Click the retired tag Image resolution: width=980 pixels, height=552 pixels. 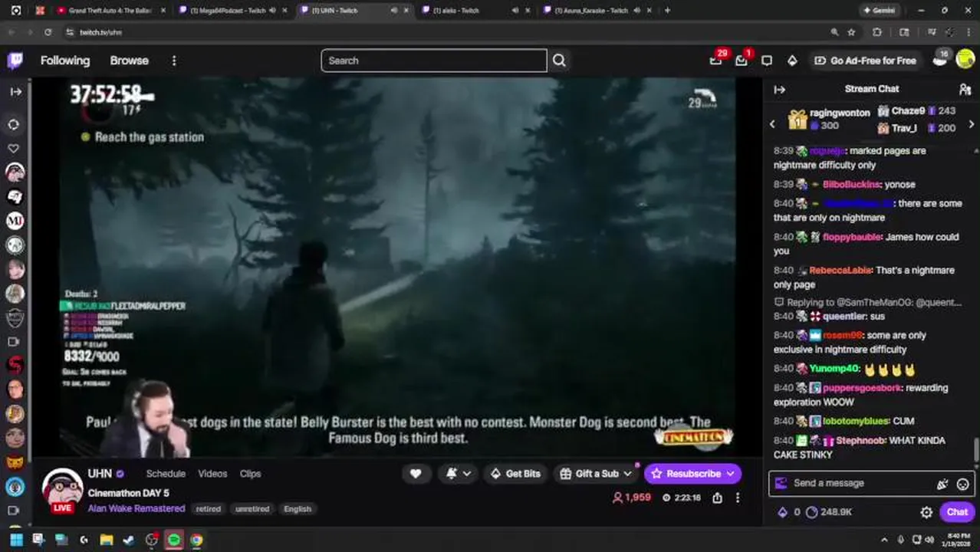coord(208,509)
